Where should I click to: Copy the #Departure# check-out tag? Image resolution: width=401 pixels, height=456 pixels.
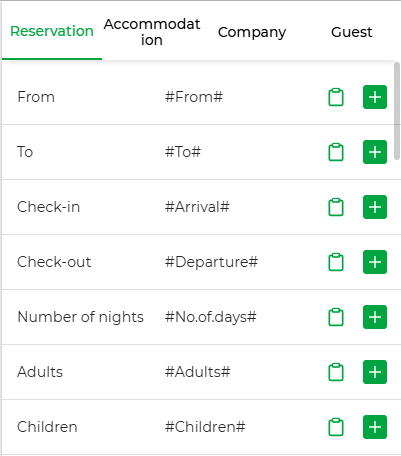(x=336, y=262)
